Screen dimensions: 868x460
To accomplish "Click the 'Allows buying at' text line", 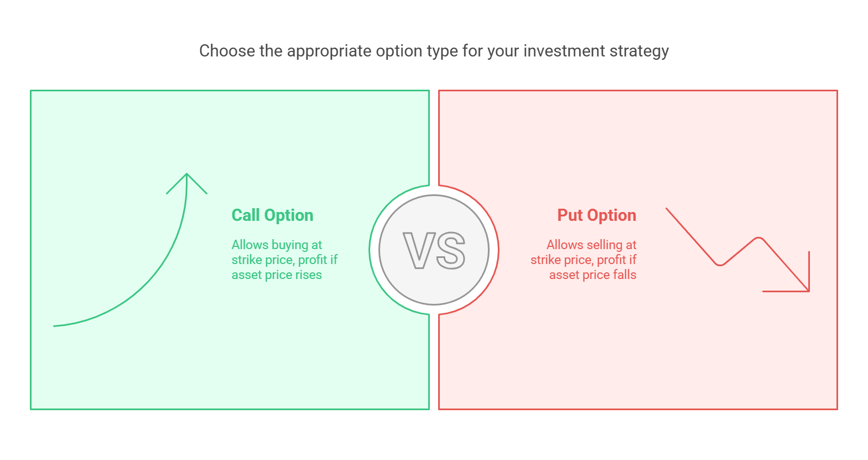I will pyautogui.click(x=277, y=245).
